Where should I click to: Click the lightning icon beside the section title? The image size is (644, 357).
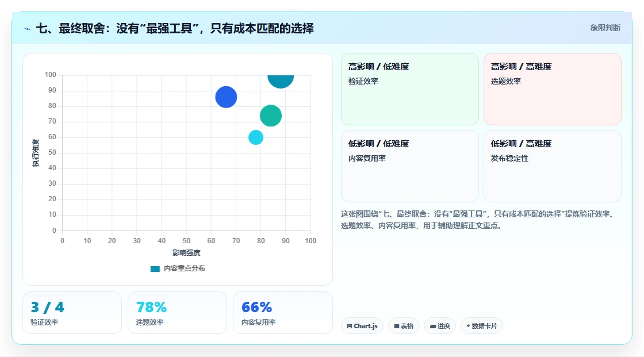[x=28, y=29]
